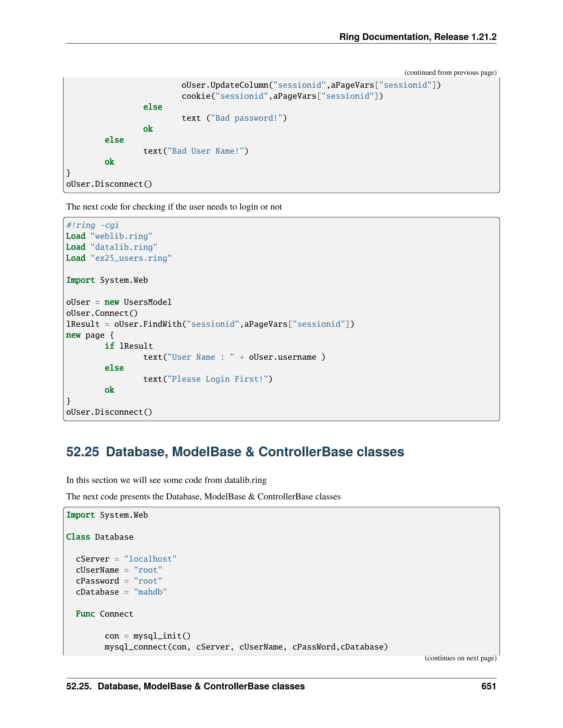Screen dimensions: 563x728
Task: Click the cDatabase = "mahdb" line
Action: coord(121,592)
